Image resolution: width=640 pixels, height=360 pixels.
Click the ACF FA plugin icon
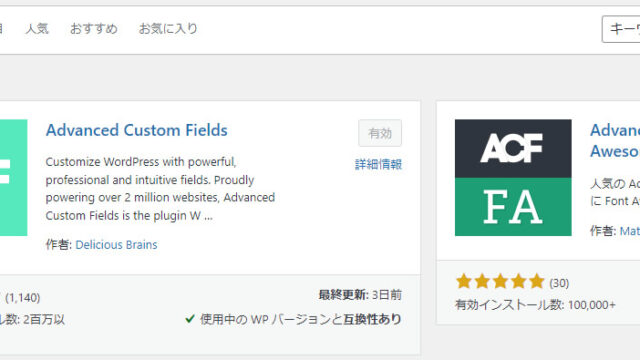coord(513,178)
